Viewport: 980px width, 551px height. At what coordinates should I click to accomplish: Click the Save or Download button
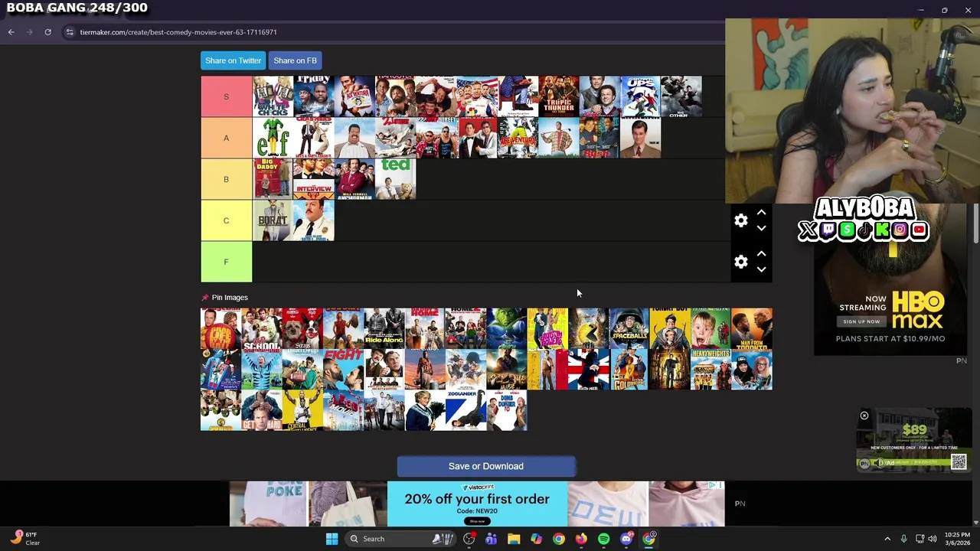(x=486, y=466)
